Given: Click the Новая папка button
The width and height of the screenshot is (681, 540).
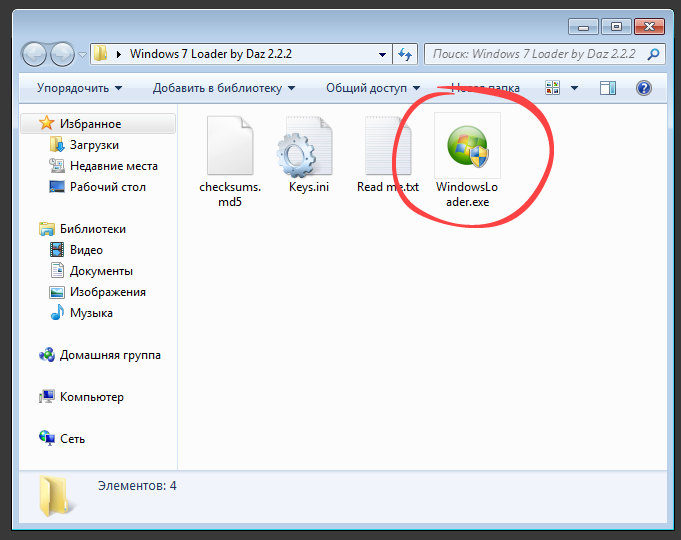Looking at the screenshot, I should (486, 88).
